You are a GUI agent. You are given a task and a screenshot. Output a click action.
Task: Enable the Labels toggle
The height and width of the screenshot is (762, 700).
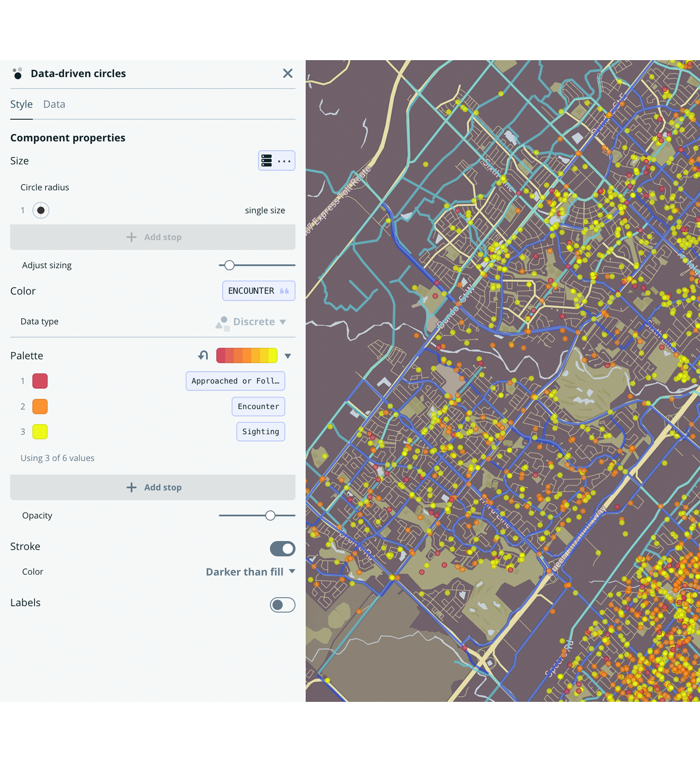[282, 604]
